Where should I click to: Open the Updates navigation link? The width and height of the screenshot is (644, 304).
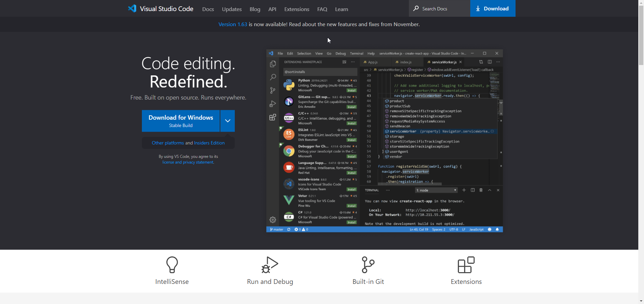pos(232,9)
